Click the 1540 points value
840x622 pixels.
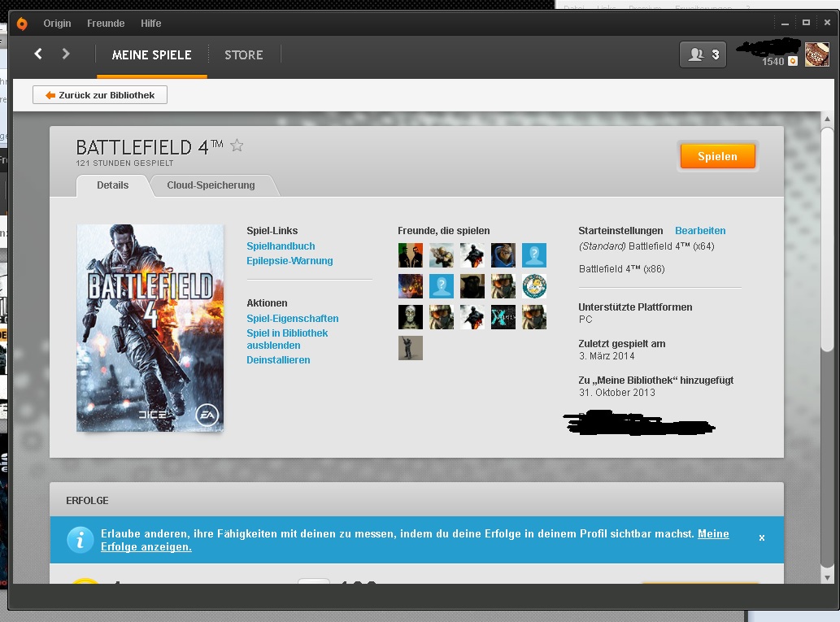point(773,61)
